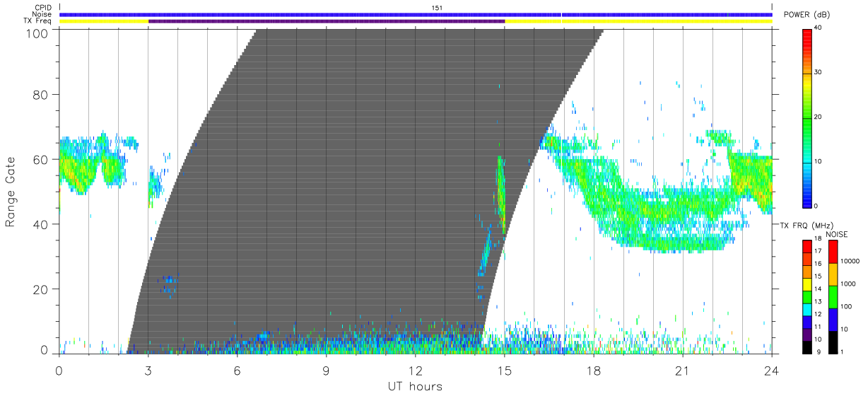Click the Range Gate y-axis title
Image resolution: width=868 pixels, height=401 pixels.
point(11,192)
